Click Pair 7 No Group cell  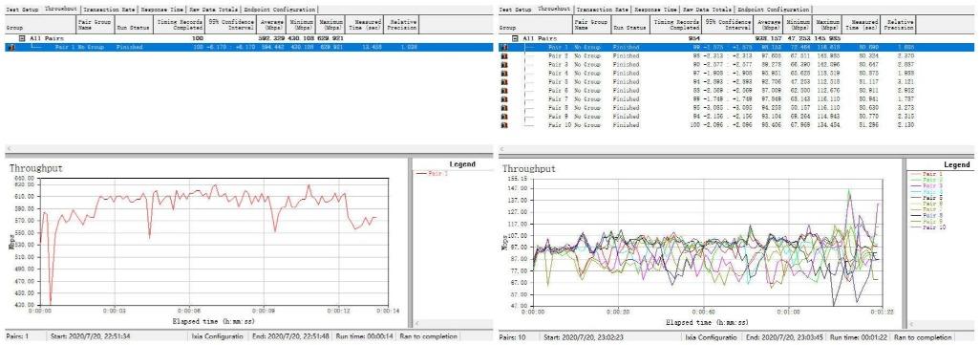coord(587,99)
